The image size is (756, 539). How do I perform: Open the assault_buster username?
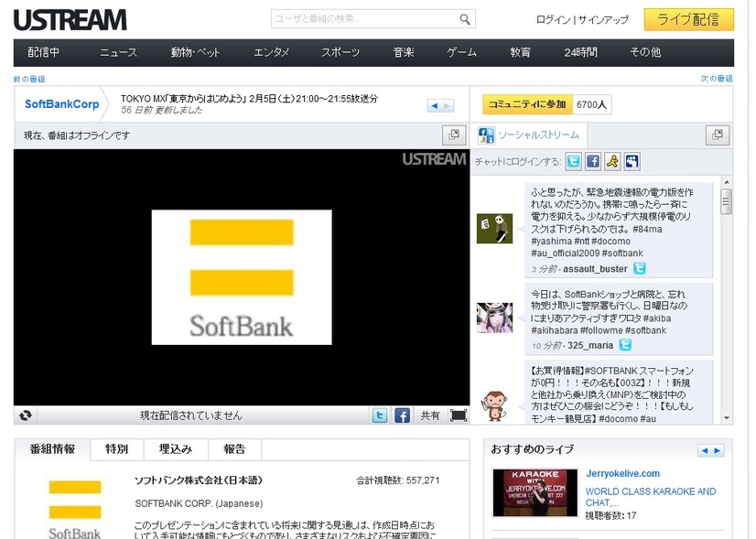pyautogui.click(x=595, y=269)
